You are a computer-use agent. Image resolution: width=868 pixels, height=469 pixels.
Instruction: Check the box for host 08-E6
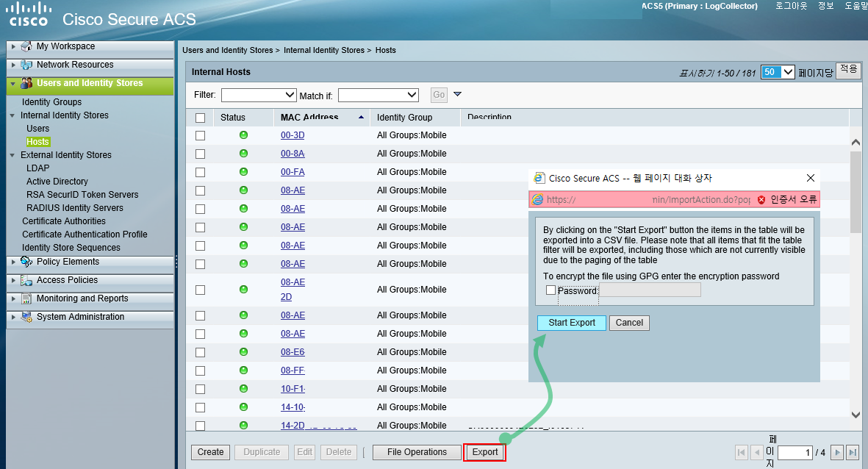(201, 352)
